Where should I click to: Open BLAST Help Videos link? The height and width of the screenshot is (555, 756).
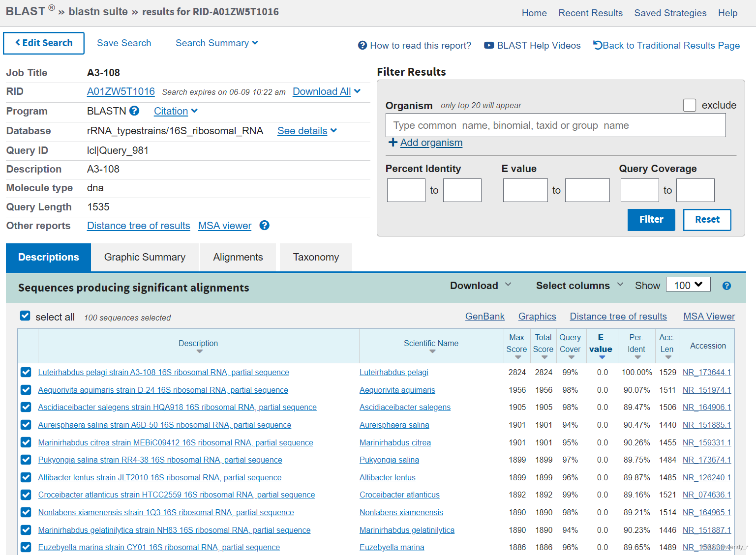tap(532, 46)
